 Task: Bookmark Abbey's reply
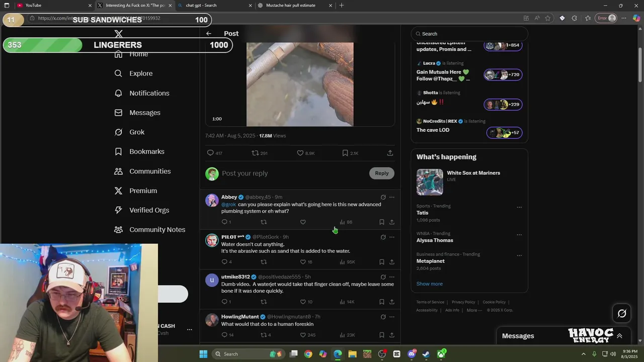[382, 222]
